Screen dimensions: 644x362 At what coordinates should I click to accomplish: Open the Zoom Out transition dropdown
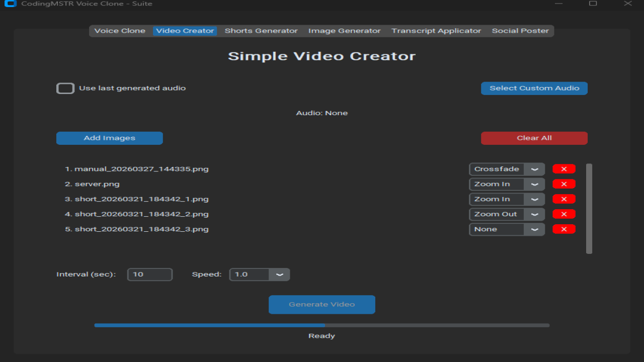pos(507,214)
